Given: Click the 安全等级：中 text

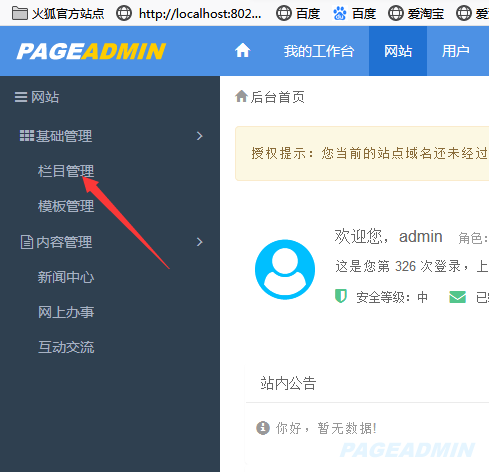Looking at the screenshot, I should coord(392,297).
